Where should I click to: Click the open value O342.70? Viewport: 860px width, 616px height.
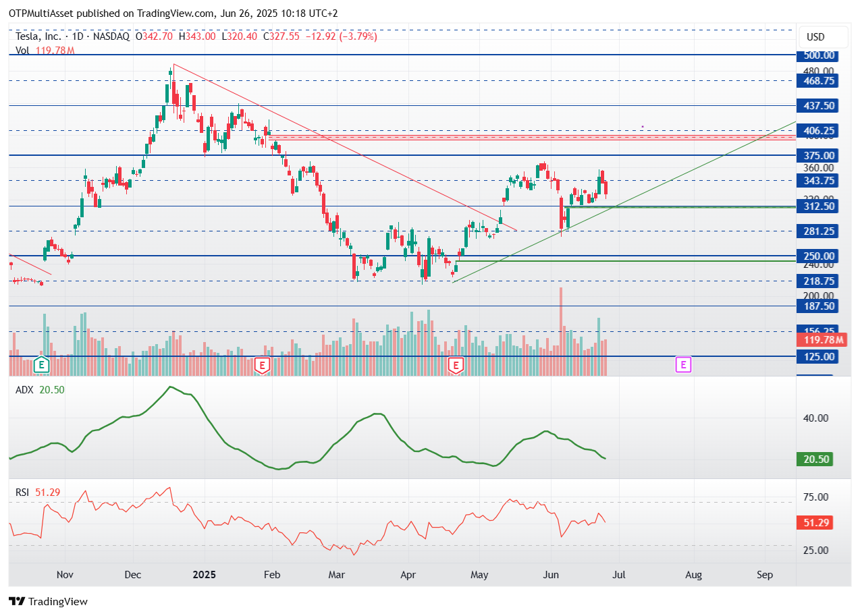pos(155,36)
